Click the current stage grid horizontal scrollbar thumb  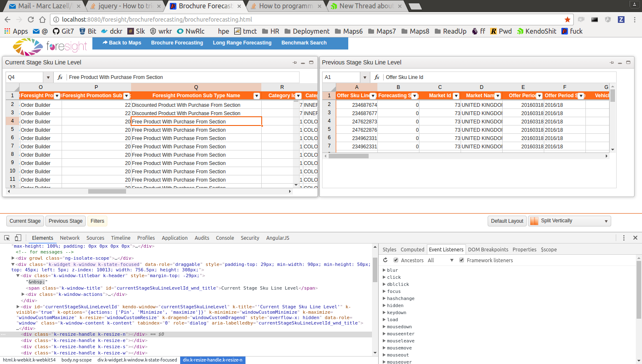pos(107,192)
